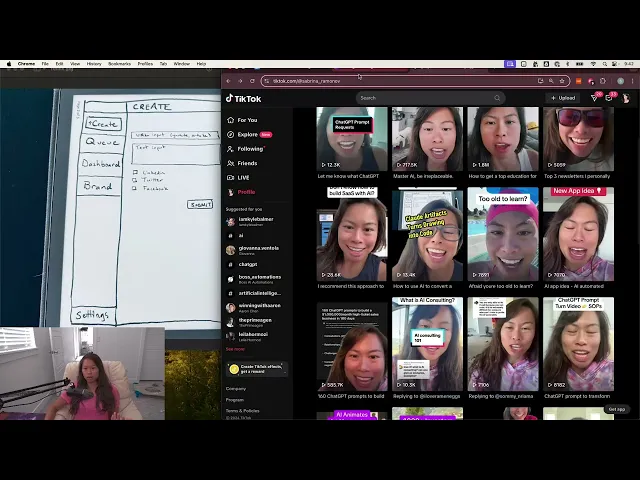Open the 'New App Idea' video thumbnail
The width and height of the screenshot is (640, 480).
(x=578, y=234)
